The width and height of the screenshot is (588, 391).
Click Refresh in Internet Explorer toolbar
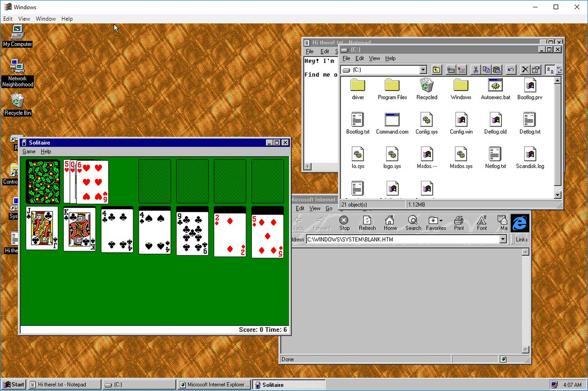[367, 223]
